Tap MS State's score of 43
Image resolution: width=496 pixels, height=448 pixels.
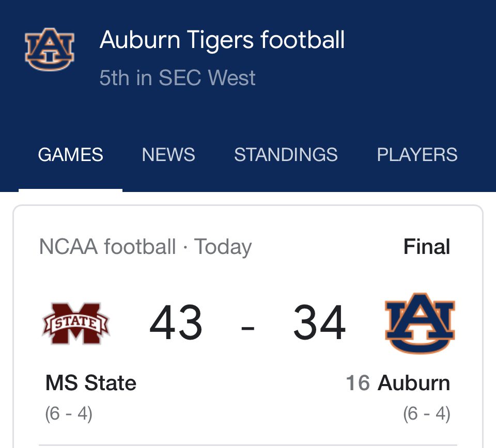point(176,324)
